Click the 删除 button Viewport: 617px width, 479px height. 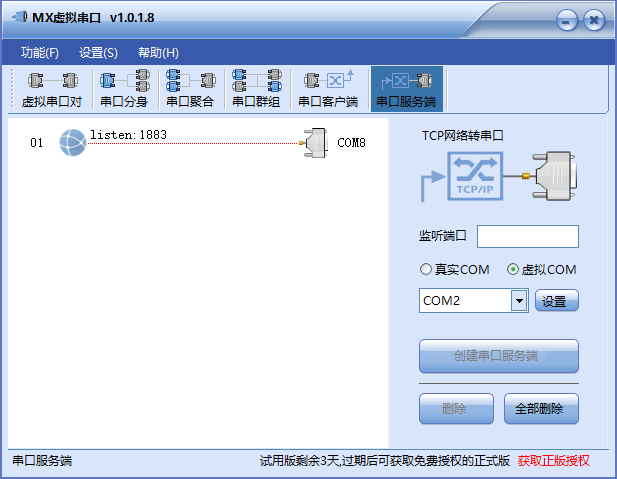(456, 409)
